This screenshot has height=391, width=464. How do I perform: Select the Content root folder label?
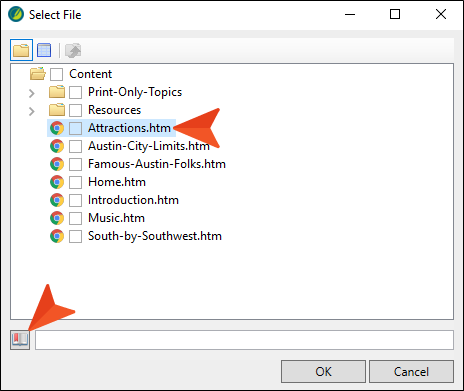[91, 74]
